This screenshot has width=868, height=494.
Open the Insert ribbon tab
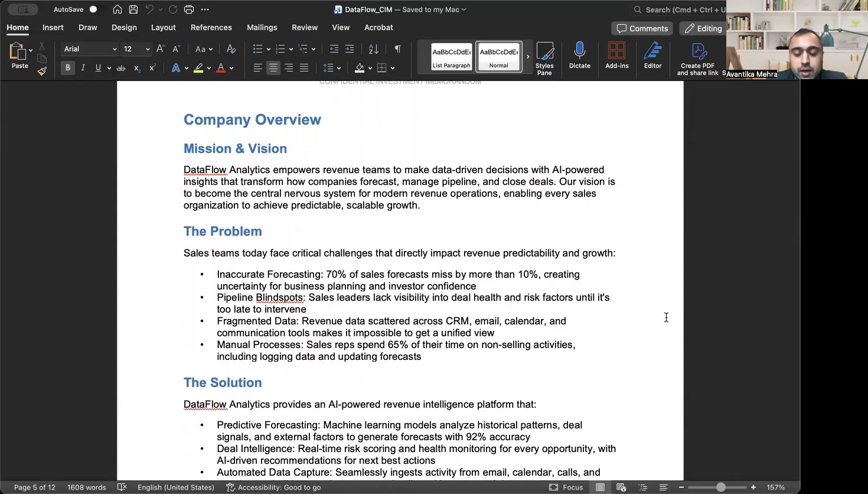tap(53, 28)
